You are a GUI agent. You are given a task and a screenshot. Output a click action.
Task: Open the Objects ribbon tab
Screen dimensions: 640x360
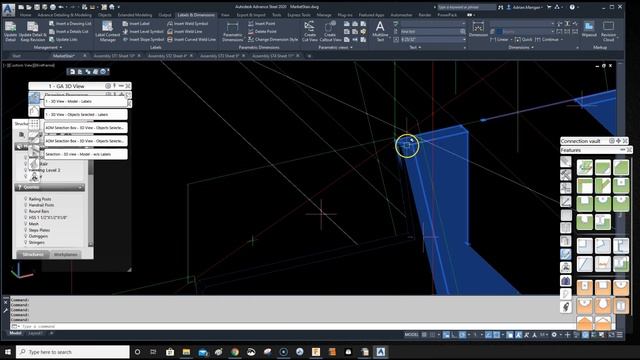[x=104, y=15]
